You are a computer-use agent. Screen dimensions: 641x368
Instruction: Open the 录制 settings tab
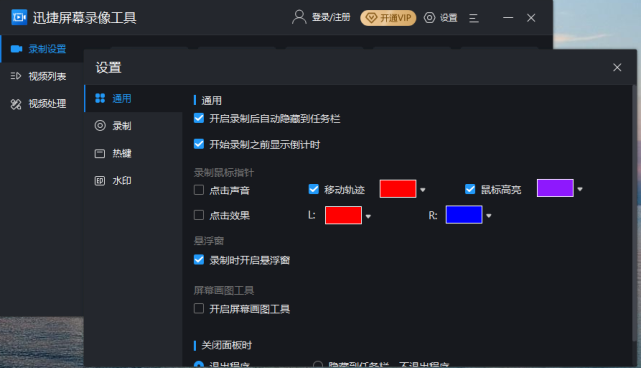click(x=133, y=126)
